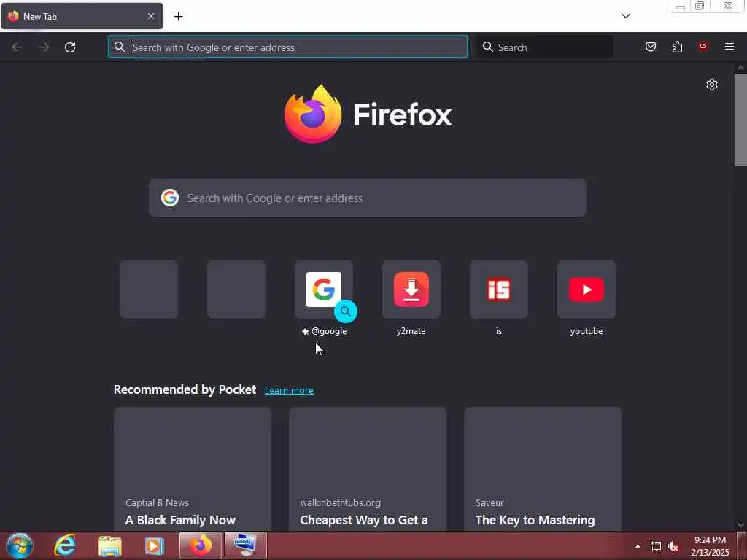The width and height of the screenshot is (747, 560).
Task: Select the New Tab tab
Action: pyautogui.click(x=82, y=16)
